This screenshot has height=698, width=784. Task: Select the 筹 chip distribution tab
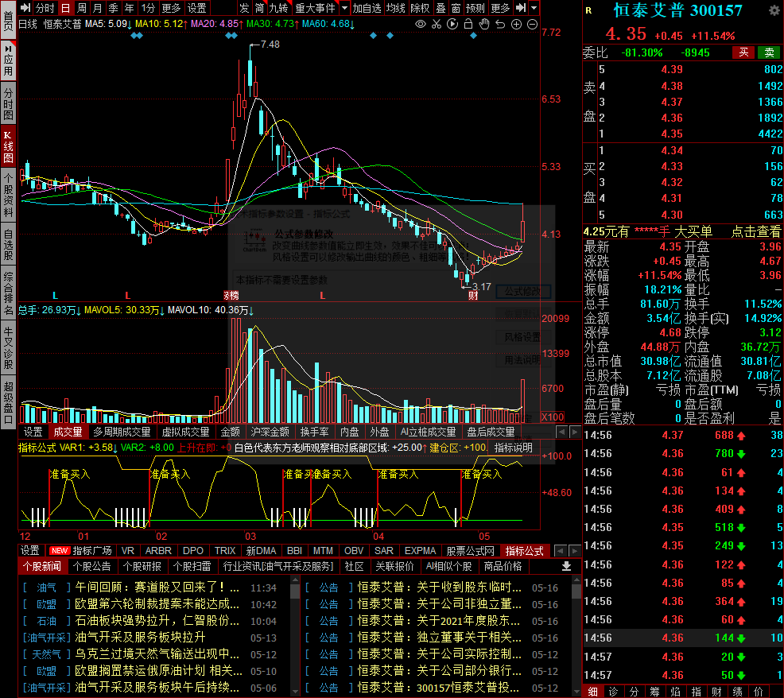tap(654, 692)
